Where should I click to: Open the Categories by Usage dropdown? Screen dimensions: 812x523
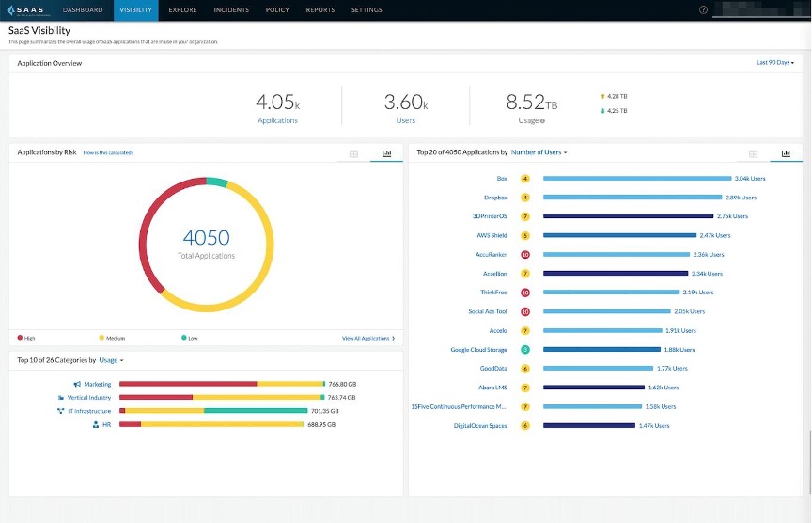pyautogui.click(x=111, y=360)
